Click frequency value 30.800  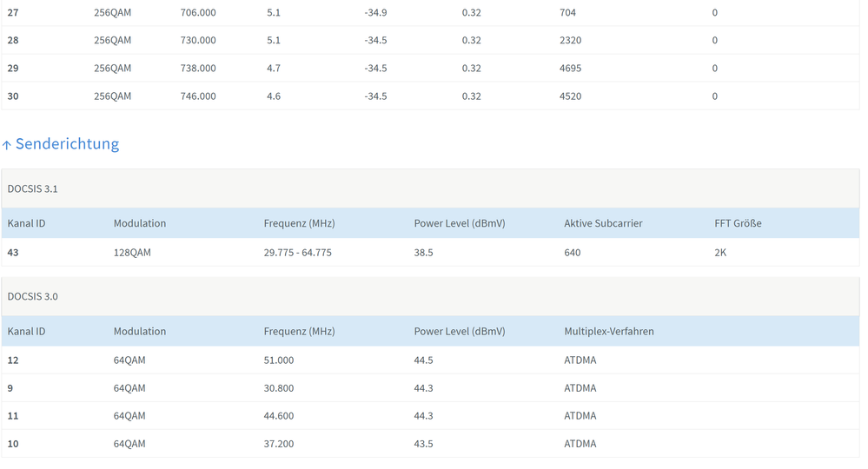278,388
